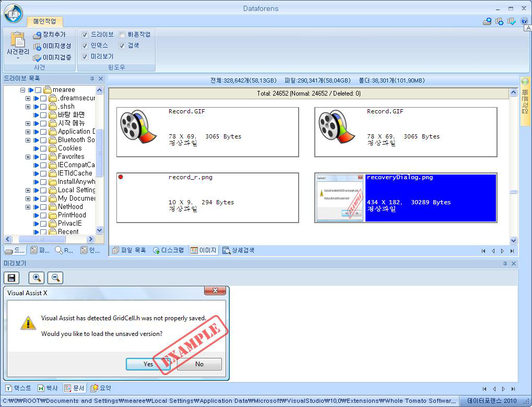532x407 pixels.
Task: Select the IETldCache folder in tree
Action: point(75,173)
